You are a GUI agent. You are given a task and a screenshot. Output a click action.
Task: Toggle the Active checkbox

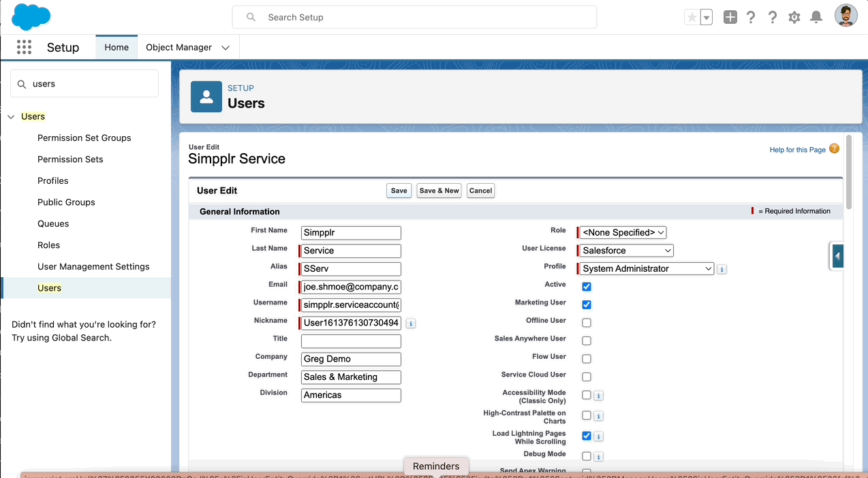587,287
